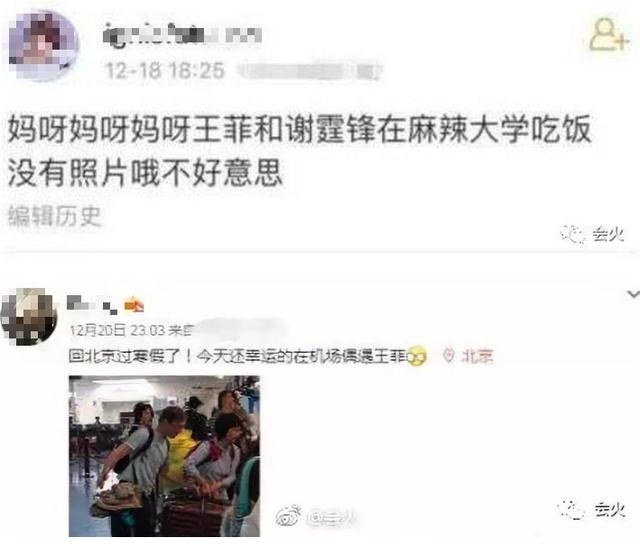Click the Weibo logo watermark under photo

coord(289,516)
